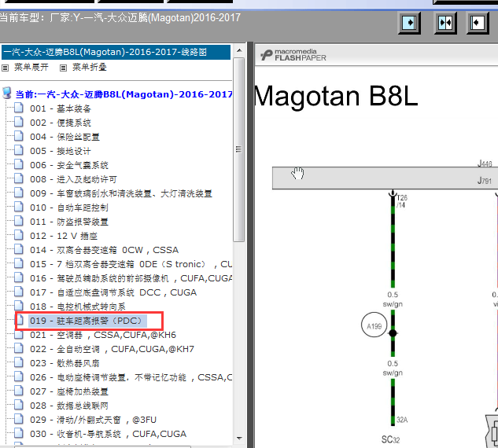Open 016 - 驾驶员辅助系统的前部摄像机 entry
Screen dimensions: 498x448
pos(131,278)
